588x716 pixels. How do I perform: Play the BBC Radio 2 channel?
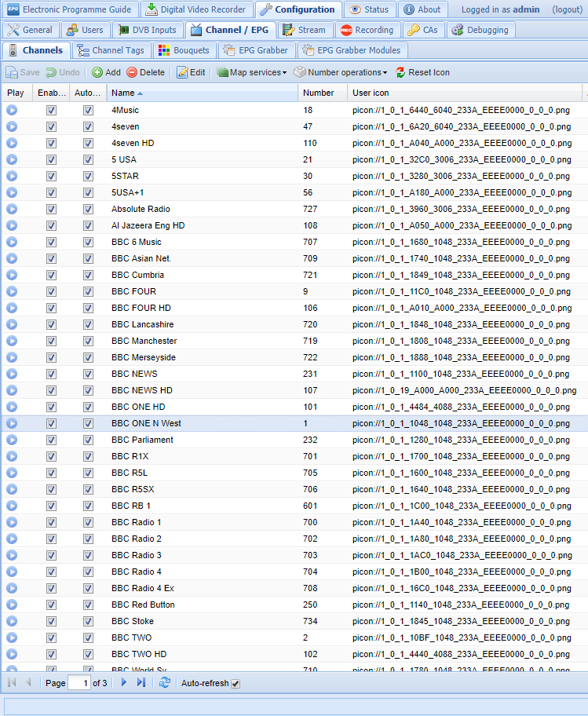pos(12,539)
